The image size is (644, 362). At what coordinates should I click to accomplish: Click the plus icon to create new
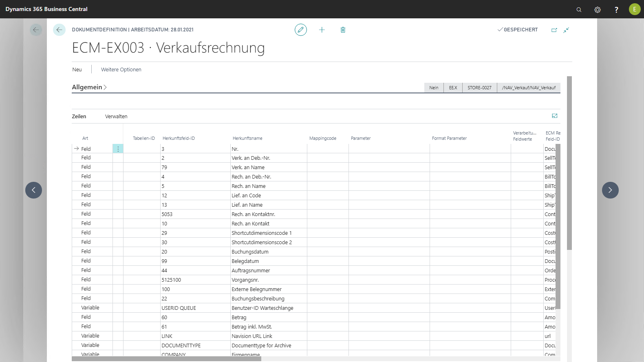[x=322, y=30]
